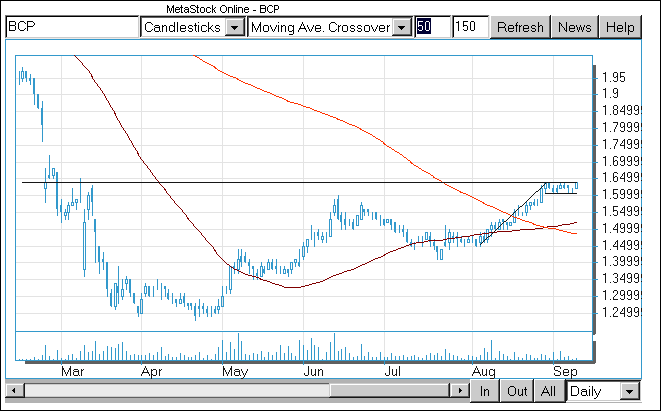Click the scrollbar left arrow
Image resolution: width=661 pixels, height=411 pixels.
point(14,390)
